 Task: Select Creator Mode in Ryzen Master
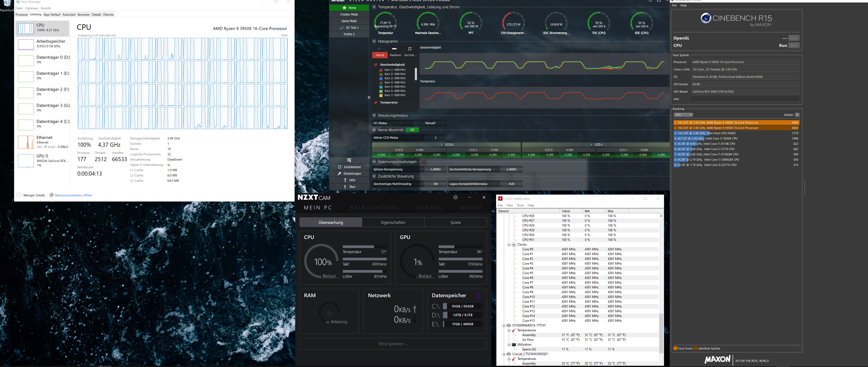point(349,14)
